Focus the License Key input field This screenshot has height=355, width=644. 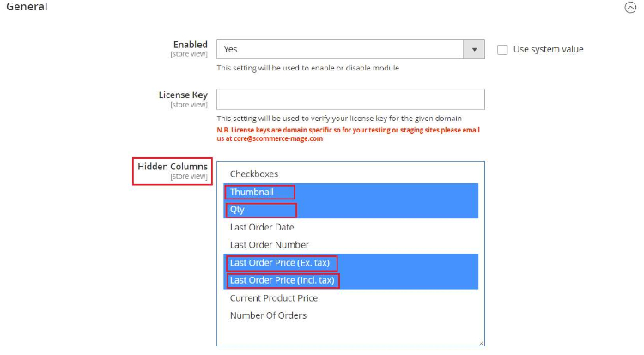click(350, 100)
